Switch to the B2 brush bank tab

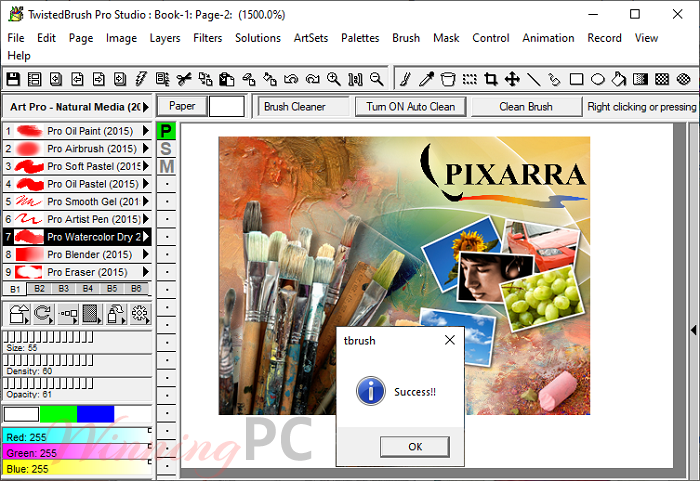(x=39, y=289)
